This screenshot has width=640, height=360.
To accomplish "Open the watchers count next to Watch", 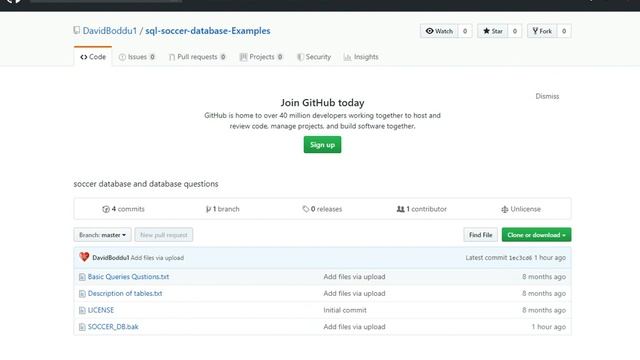I will tap(465, 31).
